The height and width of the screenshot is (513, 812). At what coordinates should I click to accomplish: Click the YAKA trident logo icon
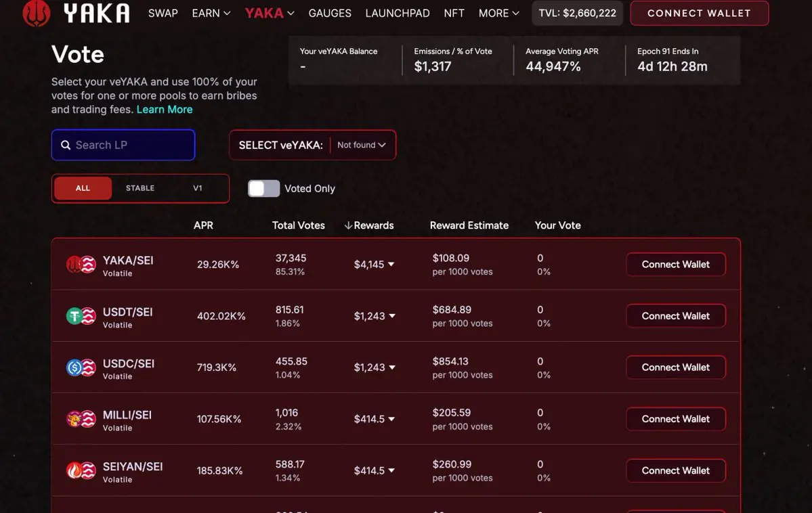(37, 12)
